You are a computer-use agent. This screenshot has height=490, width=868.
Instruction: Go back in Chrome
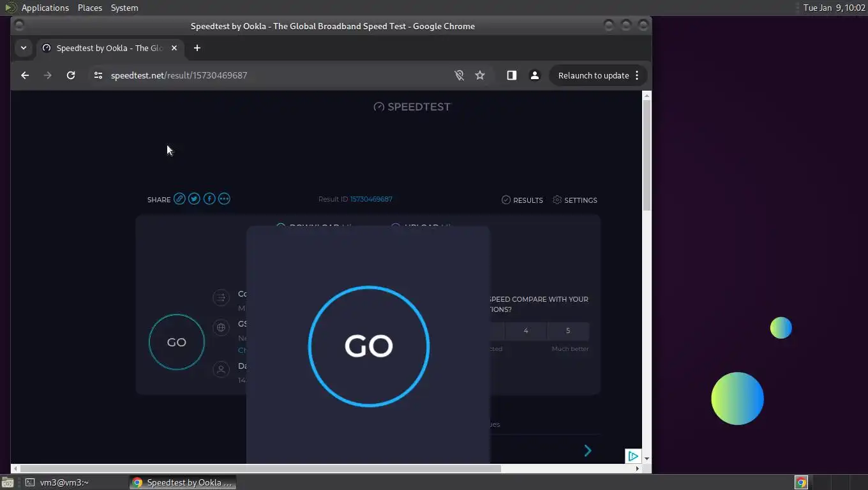pos(25,75)
